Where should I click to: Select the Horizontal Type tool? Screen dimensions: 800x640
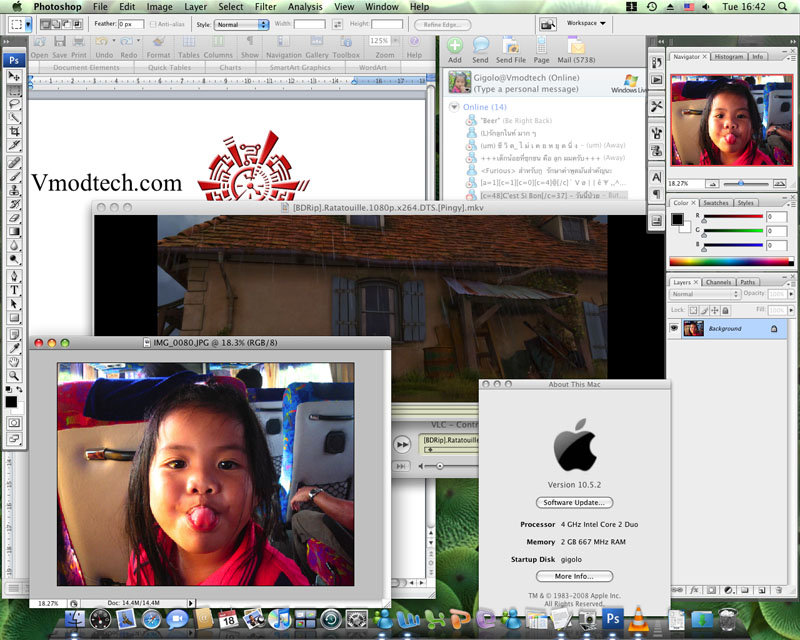pos(14,290)
